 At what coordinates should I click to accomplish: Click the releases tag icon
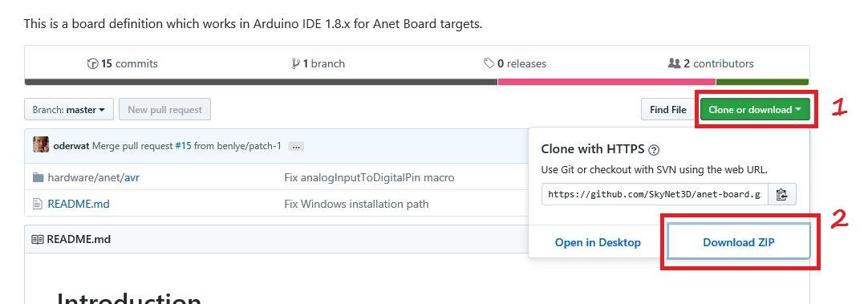pyautogui.click(x=489, y=63)
